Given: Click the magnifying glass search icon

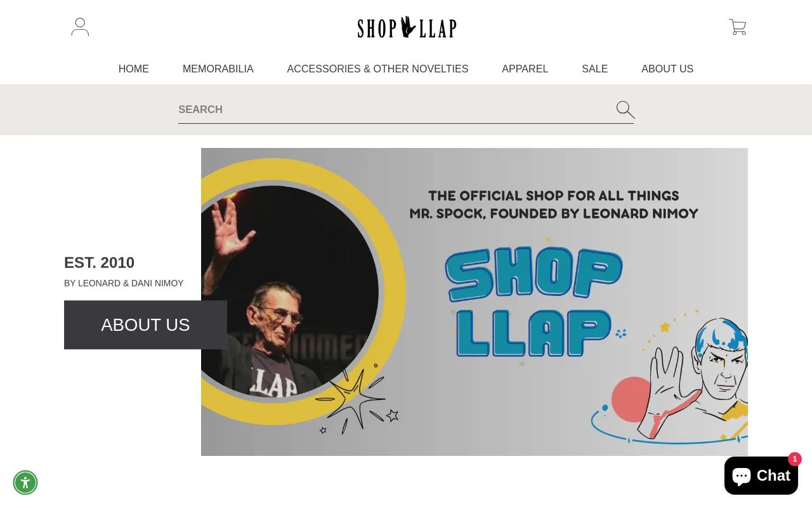Looking at the screenshot, I should click(625, 110).
